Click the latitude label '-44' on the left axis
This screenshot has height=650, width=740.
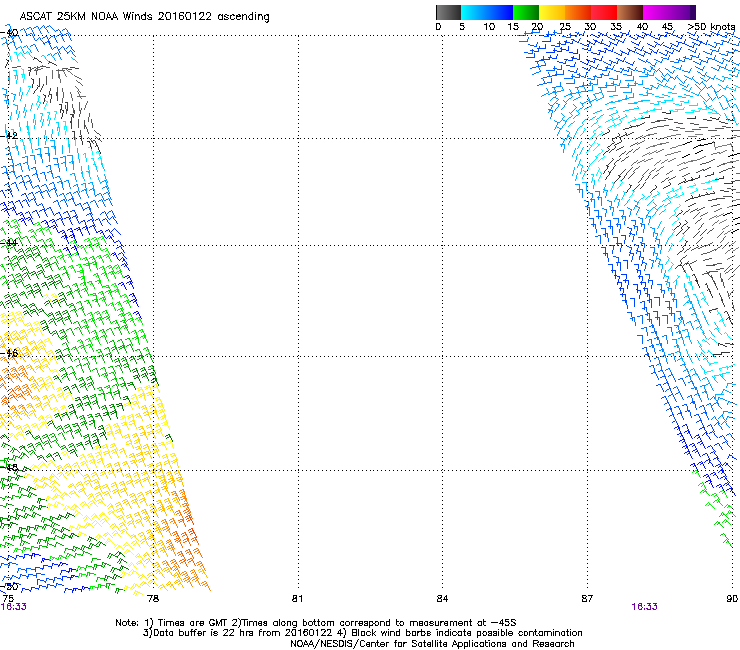click(10, 243)
